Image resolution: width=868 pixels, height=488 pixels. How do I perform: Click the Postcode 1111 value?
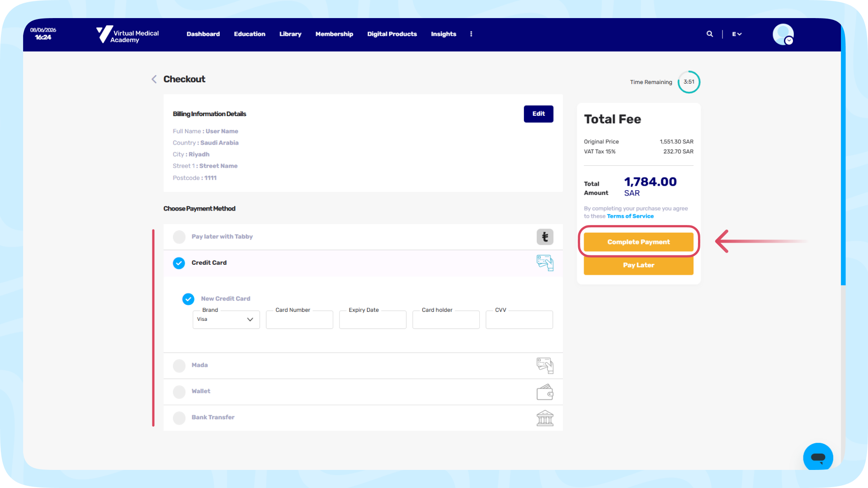210,178
